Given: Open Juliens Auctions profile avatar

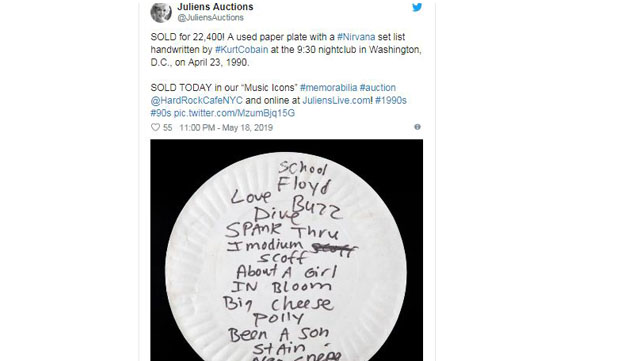Looking at the screenshot, I should [161, 12].
